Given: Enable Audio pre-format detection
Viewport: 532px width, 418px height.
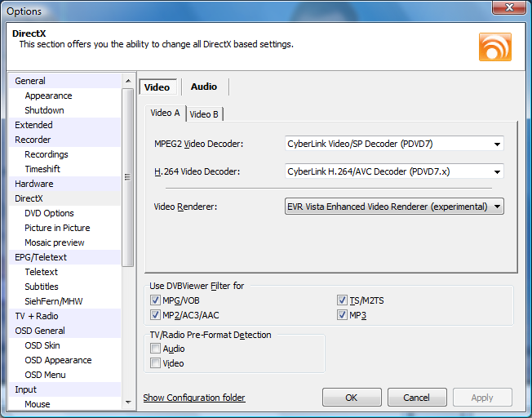Looking at the screenshot, I should [155, 349].
